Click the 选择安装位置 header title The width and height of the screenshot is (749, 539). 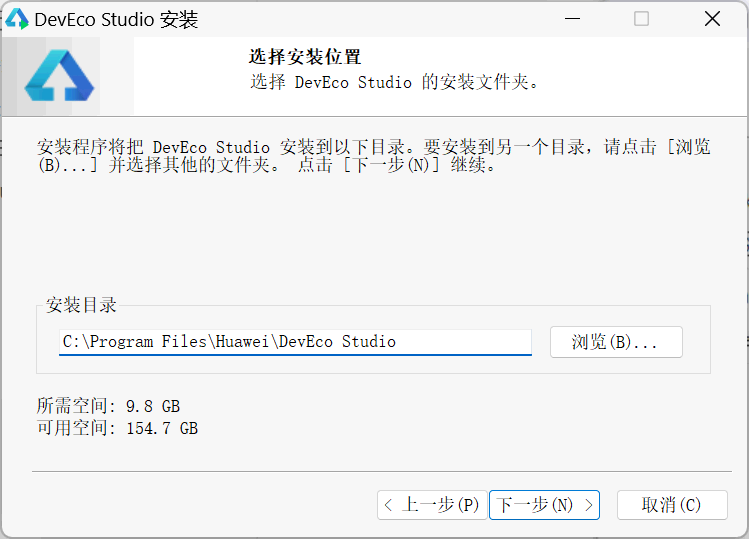305,57
